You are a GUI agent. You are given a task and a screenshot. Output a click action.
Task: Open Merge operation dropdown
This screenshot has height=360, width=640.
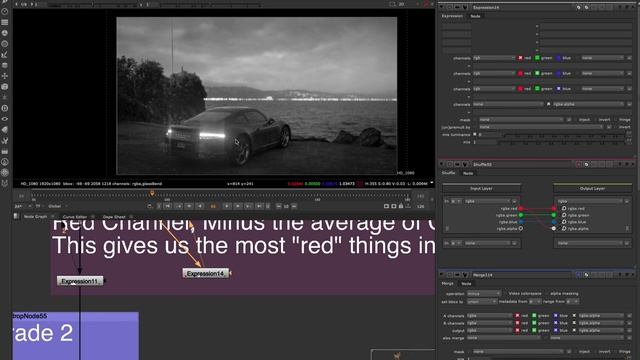coord(484,293)
